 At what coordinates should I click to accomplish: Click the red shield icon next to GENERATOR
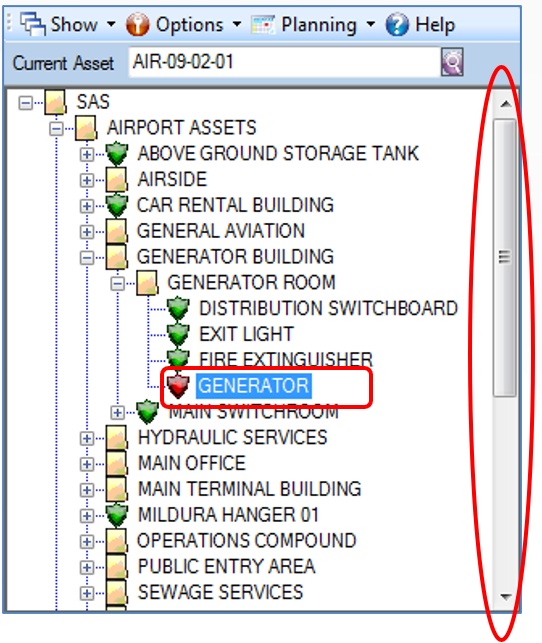178,386
